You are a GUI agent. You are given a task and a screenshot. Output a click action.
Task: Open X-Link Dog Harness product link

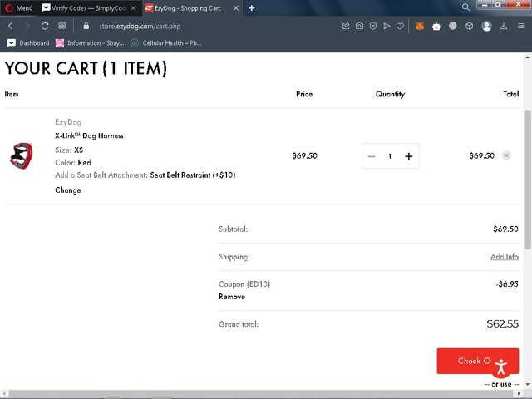coord(89,135)
